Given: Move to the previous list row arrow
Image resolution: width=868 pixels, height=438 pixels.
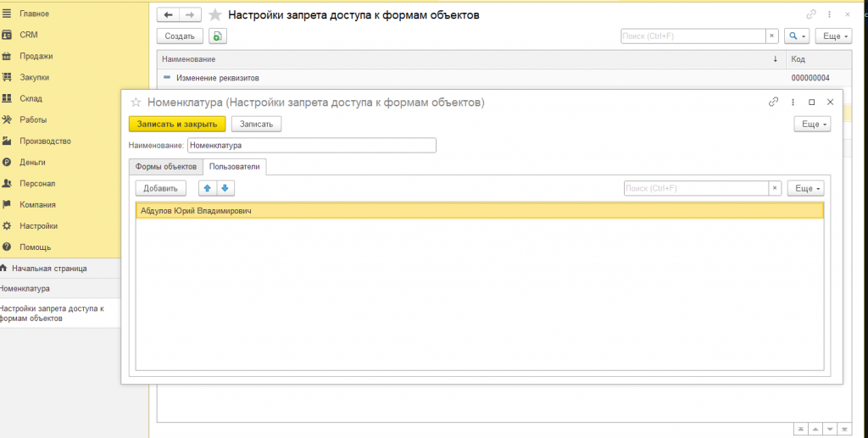Looking at the screenshot, I should (x=815, y=430).
